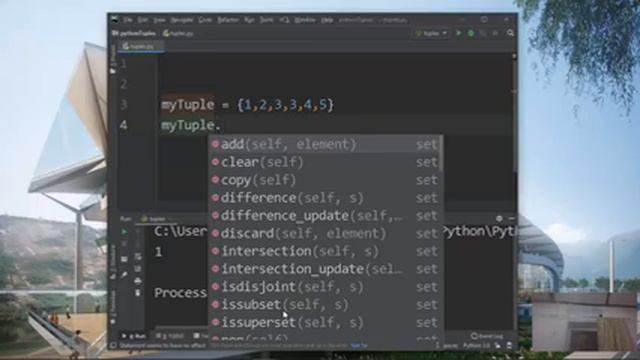Click the Project tool window side tab
The image size is (640, 360).
[x=113, y=59]
